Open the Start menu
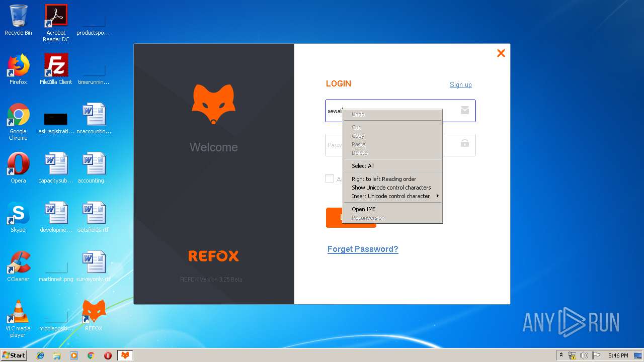This screenshot has height=362, width=644. click(x=14, y=355)
